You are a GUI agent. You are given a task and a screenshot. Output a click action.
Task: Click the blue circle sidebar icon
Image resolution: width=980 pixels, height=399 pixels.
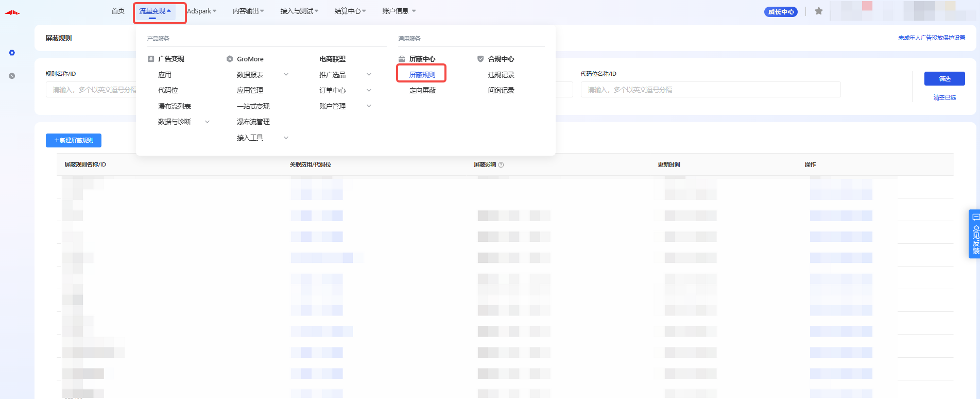pos(12,53)
